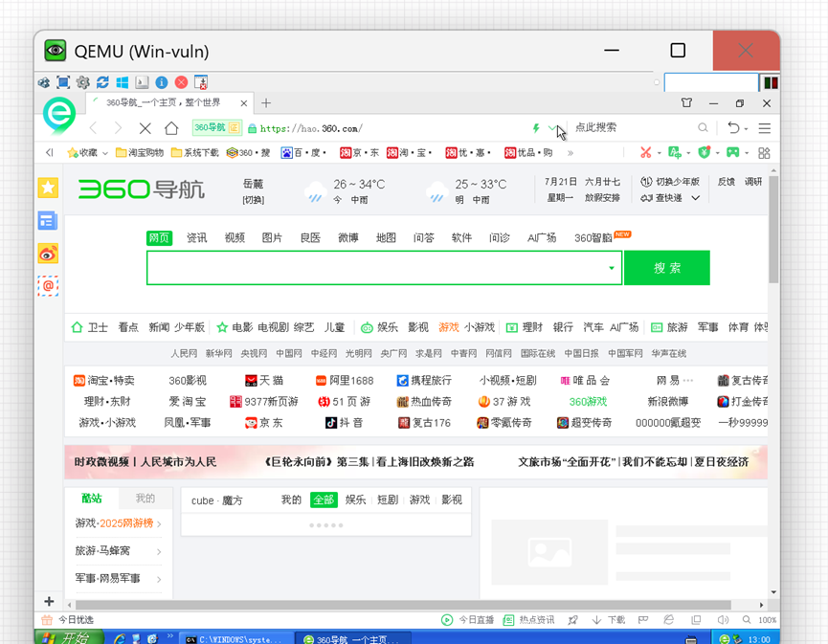Switch to the 我的 tab beside 酷站
Screen dimensions: 828x644
[x=145, y=499]
